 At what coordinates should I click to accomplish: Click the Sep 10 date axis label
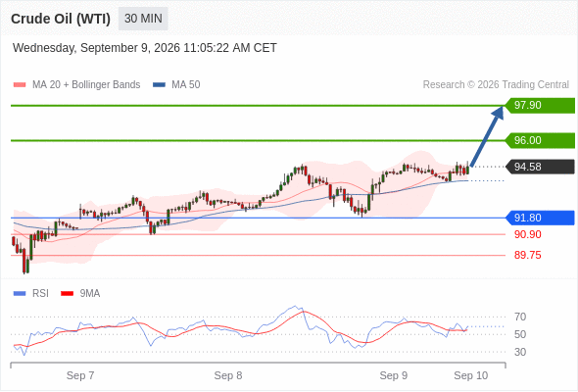[x=471, y=375]
